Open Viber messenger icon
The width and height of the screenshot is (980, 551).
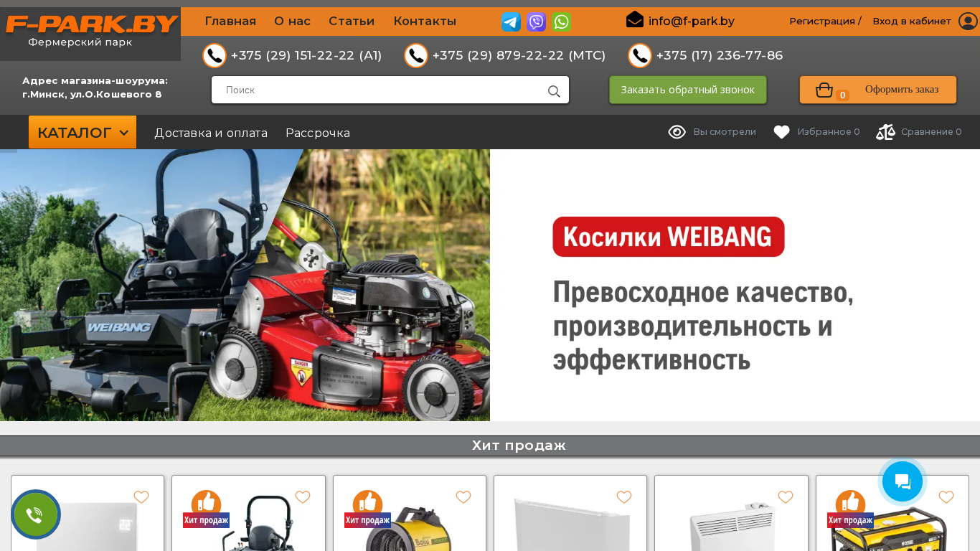(x=537, y=22)
